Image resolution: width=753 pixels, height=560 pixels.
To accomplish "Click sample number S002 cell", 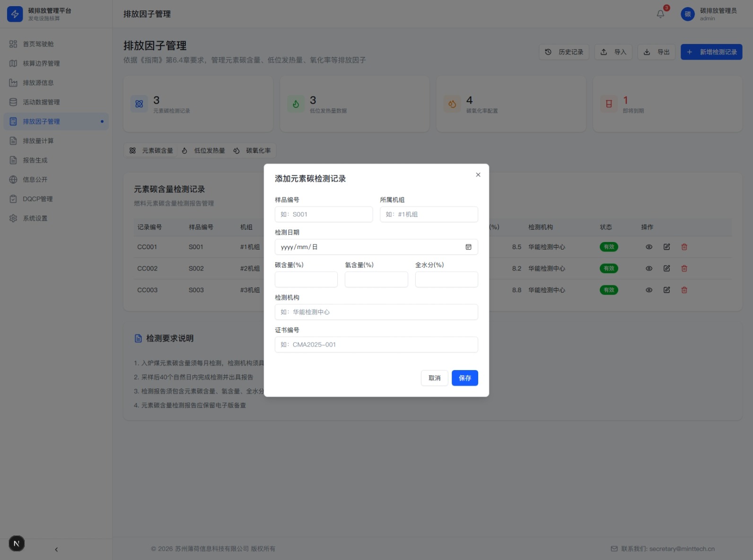I will coord(196,268).
